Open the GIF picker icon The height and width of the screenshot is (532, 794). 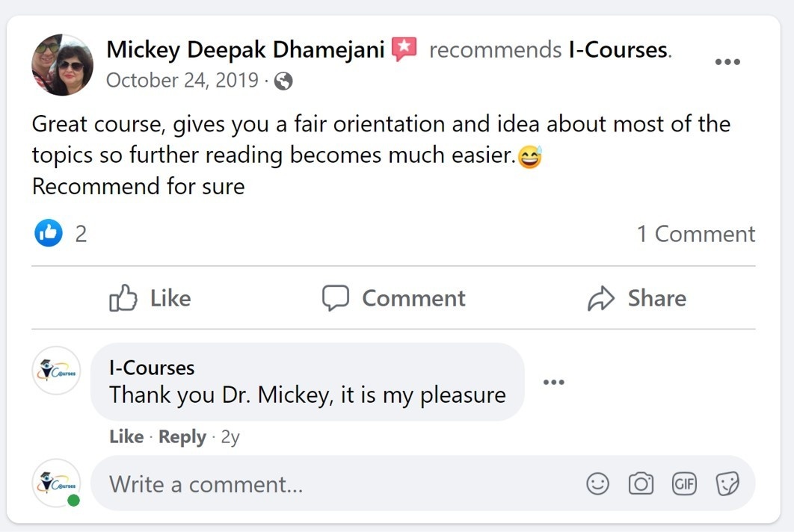tap(684, 484)
